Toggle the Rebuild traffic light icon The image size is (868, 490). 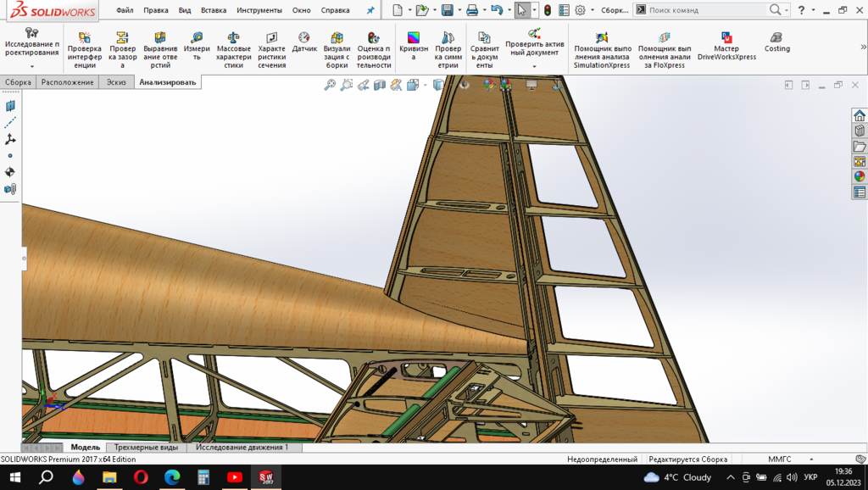click(548, 10)
